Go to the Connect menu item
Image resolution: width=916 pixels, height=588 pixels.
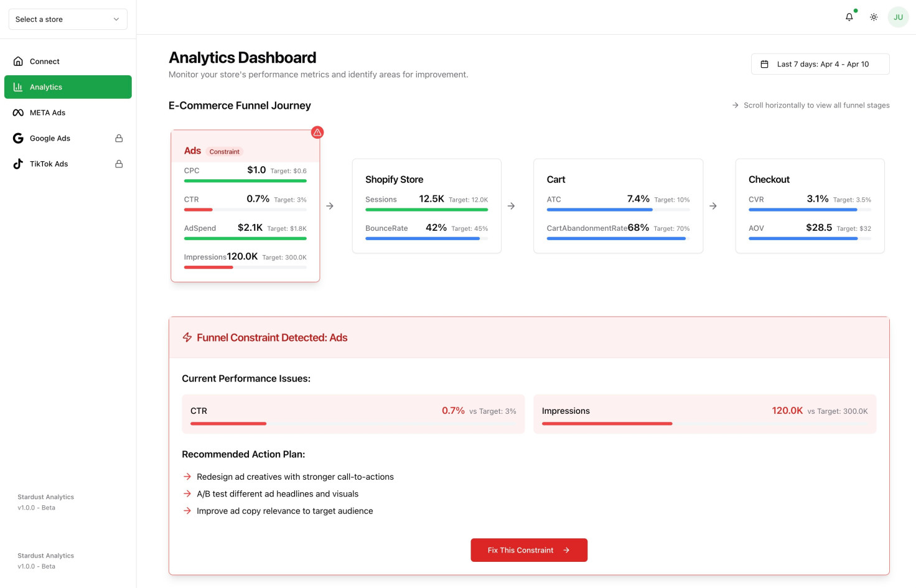point(45,62)
